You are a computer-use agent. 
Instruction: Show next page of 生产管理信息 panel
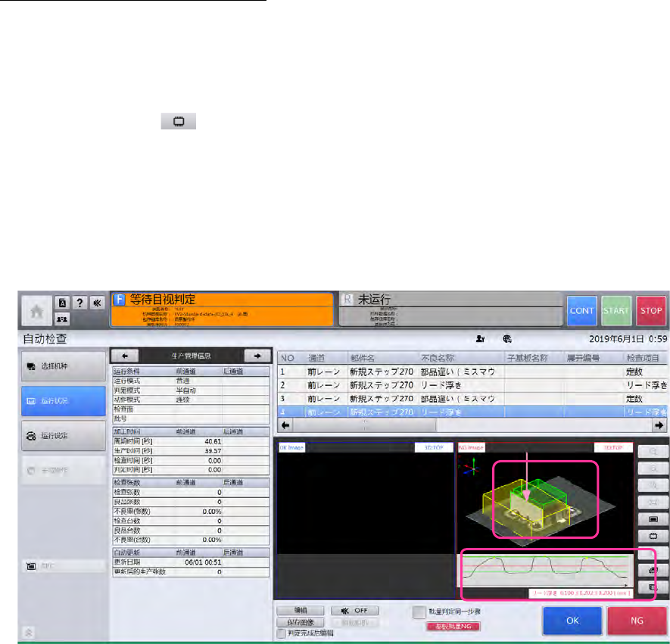pos(257,356)
